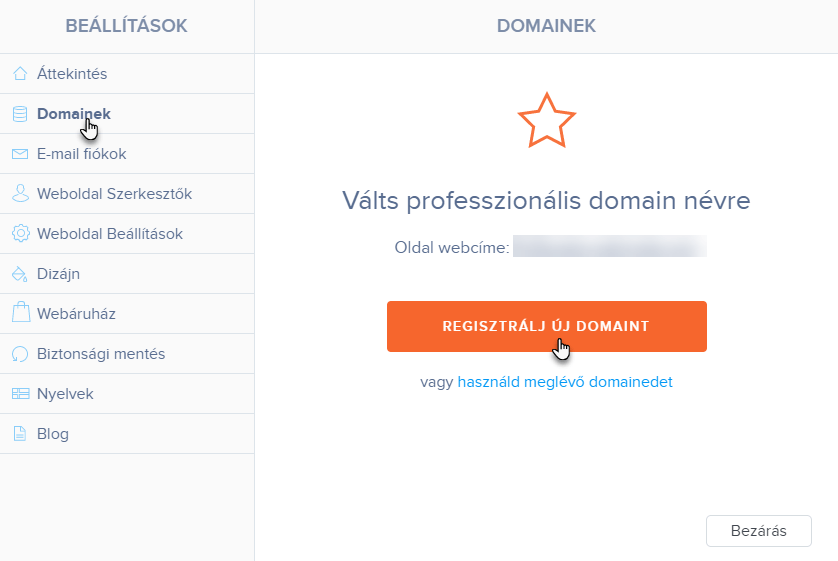Click the flag icon beside Nyelvek
Viewport: 838px width, 561px height.
coord(20,394)
